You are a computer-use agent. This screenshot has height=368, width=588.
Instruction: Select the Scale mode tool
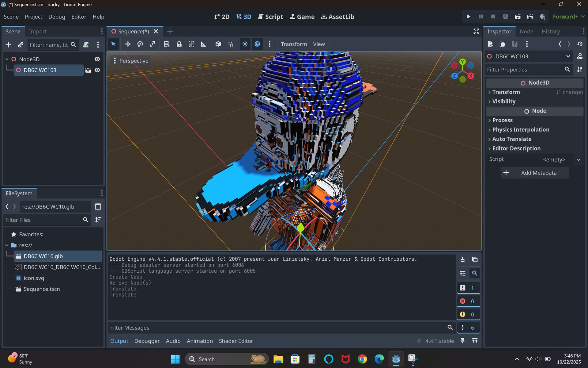(x=152, y=44)
